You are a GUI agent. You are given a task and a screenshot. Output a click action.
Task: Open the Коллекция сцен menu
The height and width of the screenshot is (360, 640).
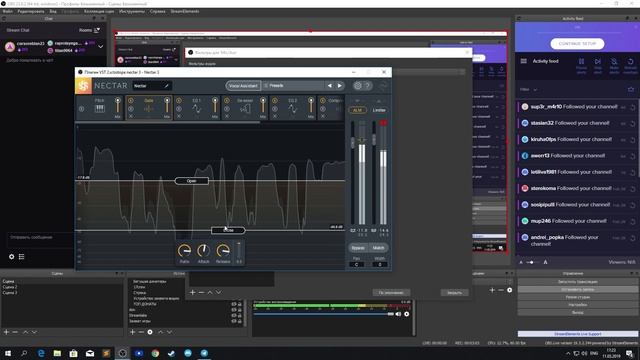99,11
